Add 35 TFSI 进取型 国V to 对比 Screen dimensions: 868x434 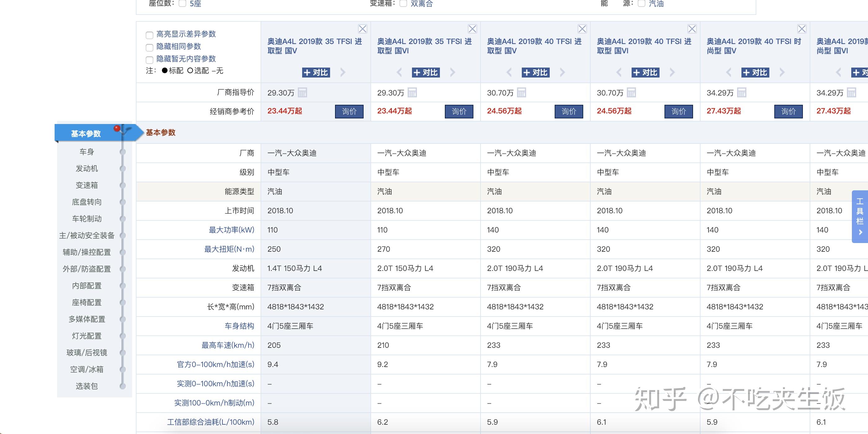316,73
